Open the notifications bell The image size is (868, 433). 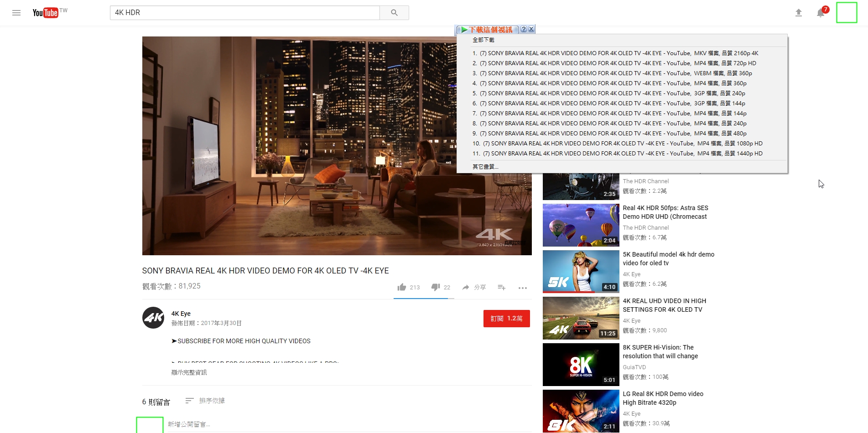[821, 13]
